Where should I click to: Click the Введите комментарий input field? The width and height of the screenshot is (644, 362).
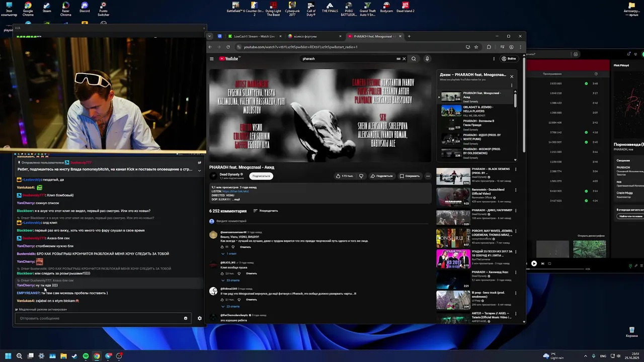322,221
